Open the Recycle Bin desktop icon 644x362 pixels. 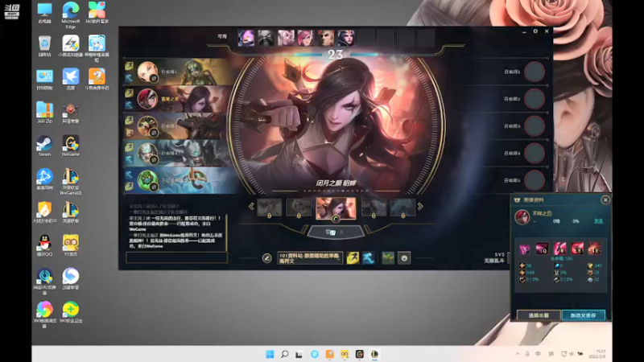point(44,47)
